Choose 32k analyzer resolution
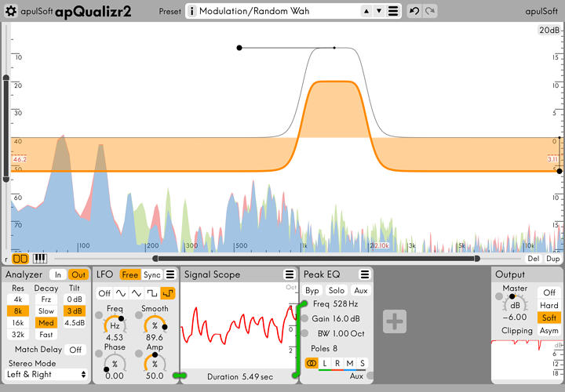The width and height of the screenshot is (565, 392). pos(18,335)
